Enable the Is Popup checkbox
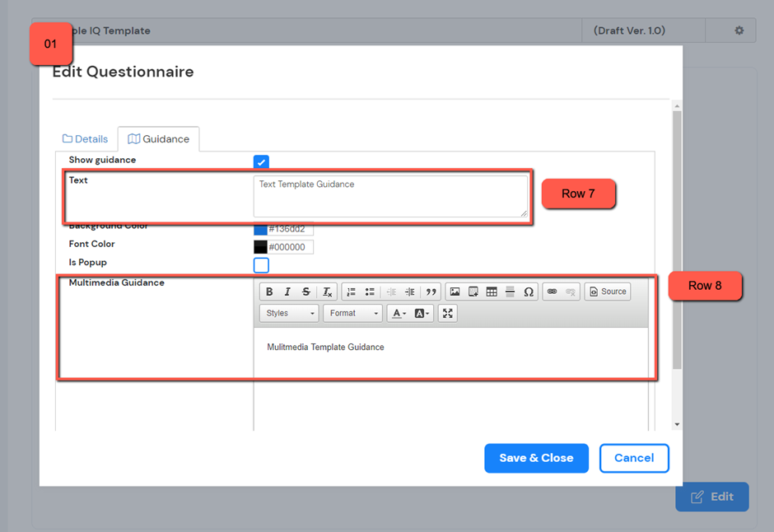774x532 pixels. pyautogui.click(x=261, y=265)
